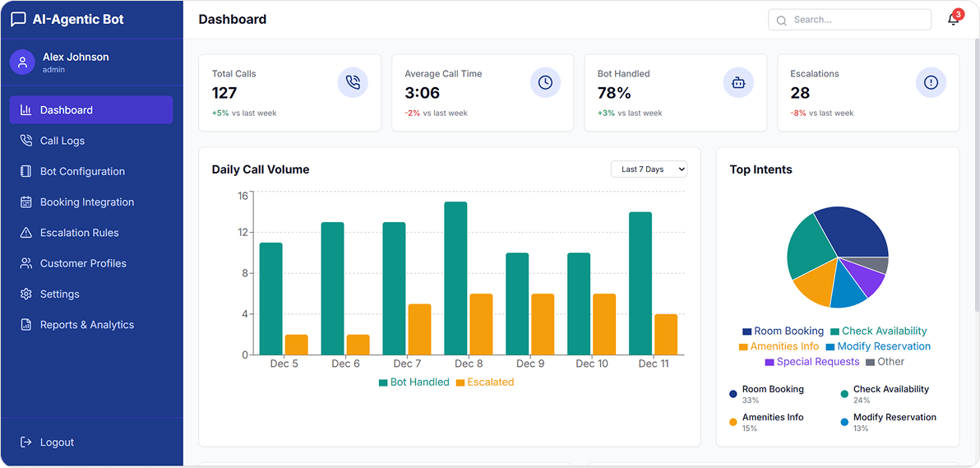Open Booking Integration in the sidebar

pos(86,202)
